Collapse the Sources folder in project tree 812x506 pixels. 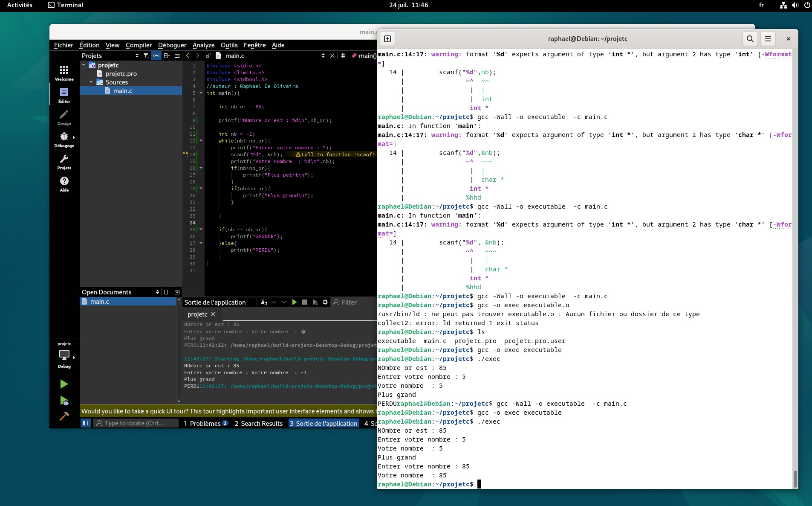tap(91, 82)
